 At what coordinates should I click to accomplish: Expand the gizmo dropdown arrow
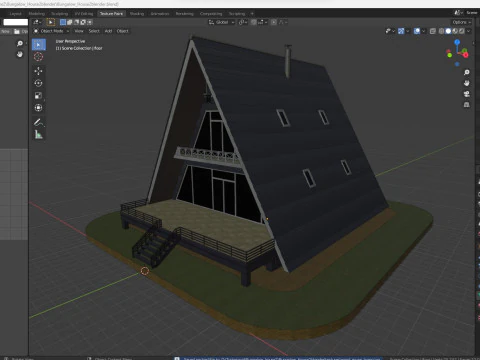click(x=407, y=31)
